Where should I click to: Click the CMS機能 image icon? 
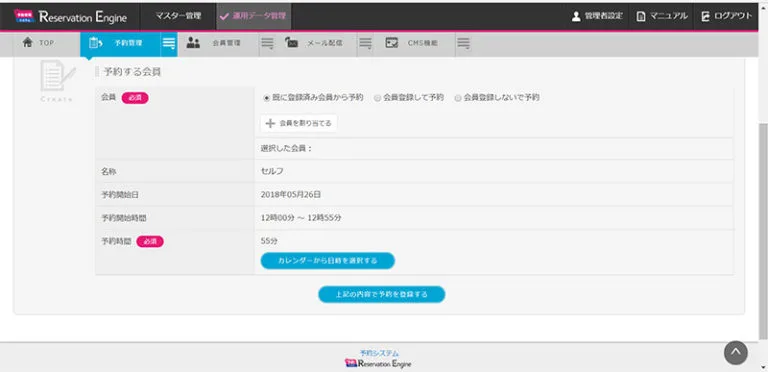[391, 43]
